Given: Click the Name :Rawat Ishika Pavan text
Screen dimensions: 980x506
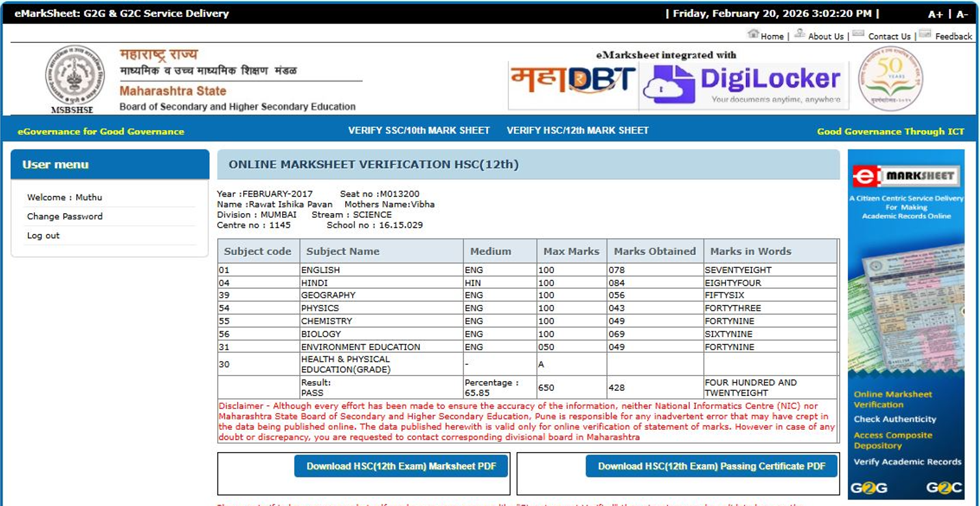Looking at the screenshot, I should coord(274,204).
